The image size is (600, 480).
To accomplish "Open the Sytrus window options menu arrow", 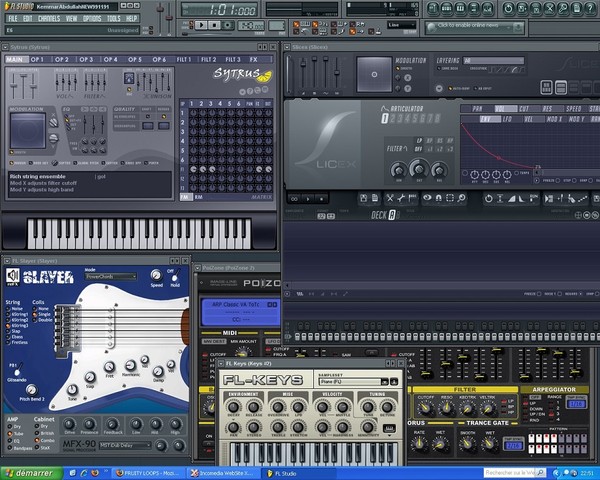I will [5, 47].
